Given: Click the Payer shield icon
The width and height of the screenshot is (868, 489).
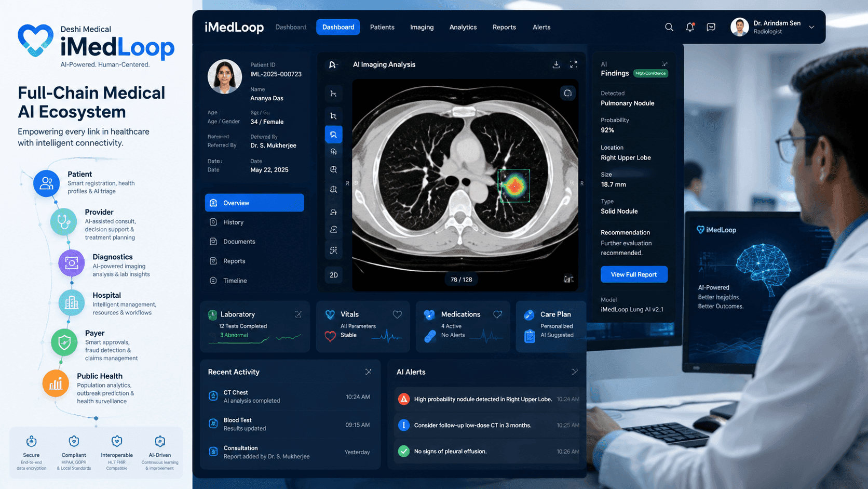Looking at the screenshot, I should (64, 342).
